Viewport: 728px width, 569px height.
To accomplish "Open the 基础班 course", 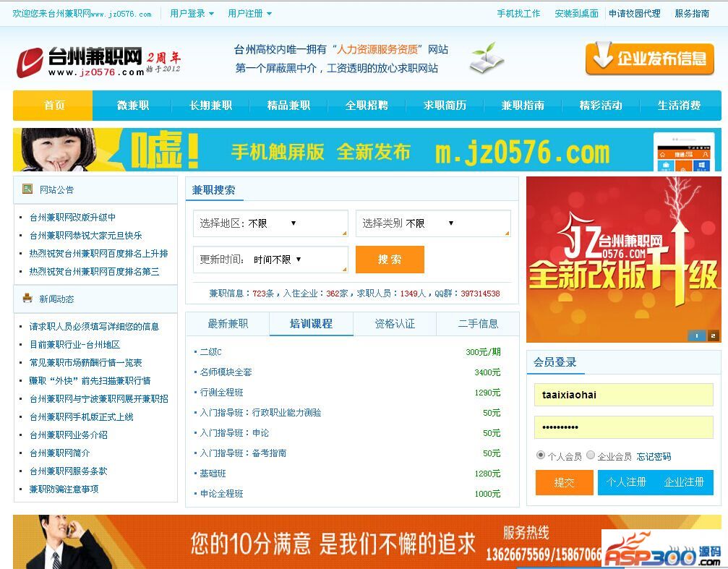I will coord(213,474).
